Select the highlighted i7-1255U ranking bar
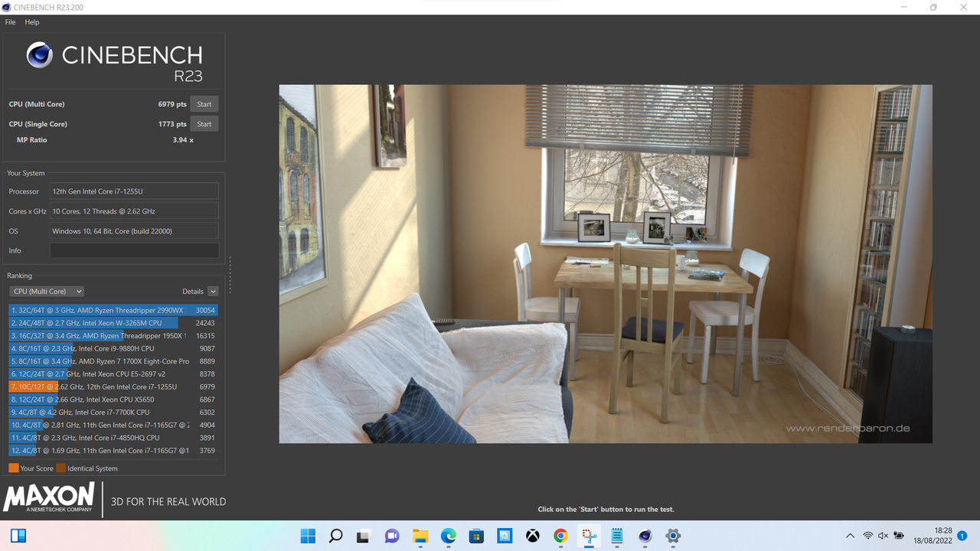Screen dimensions: 980x551 113,386
